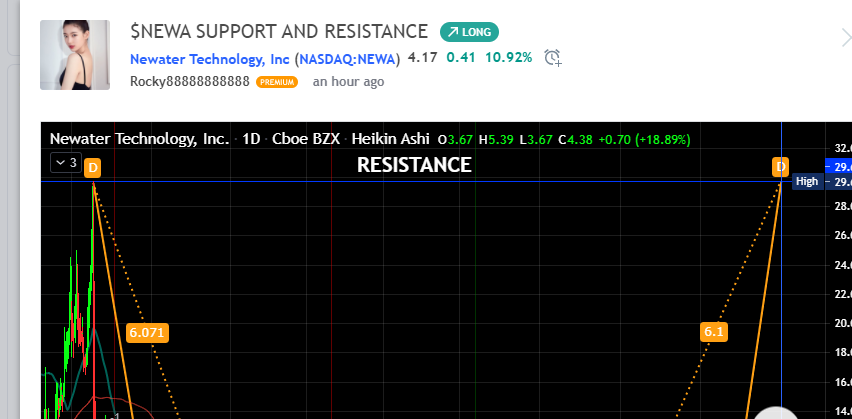Click the 24.0 price scale label
This screenshot has height=419, width=852.
tap(843, 265)
